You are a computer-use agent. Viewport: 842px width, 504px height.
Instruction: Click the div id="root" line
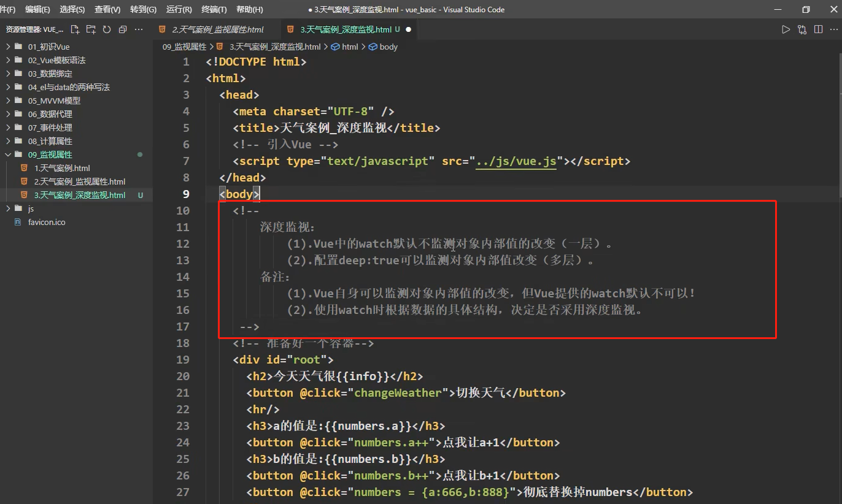[283, 360]
